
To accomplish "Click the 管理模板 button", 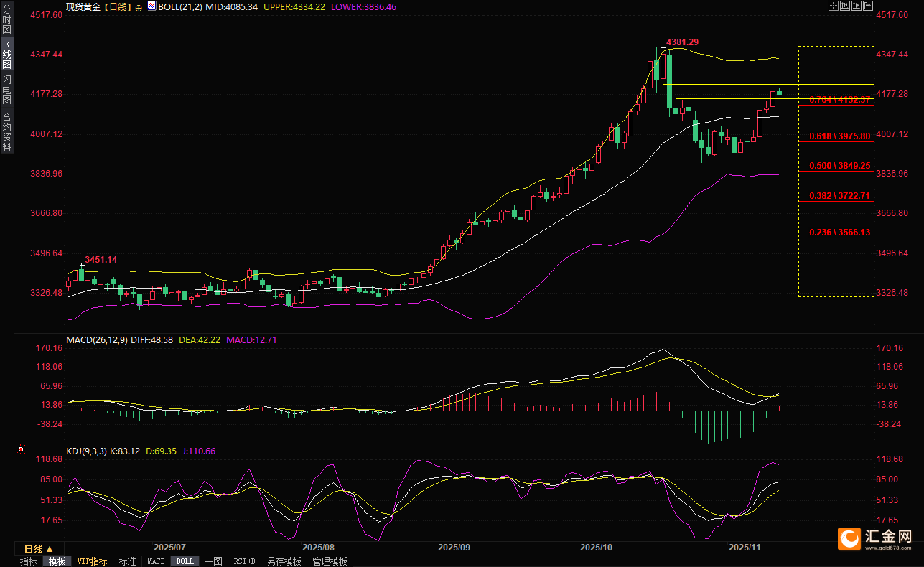I will 330,561.
